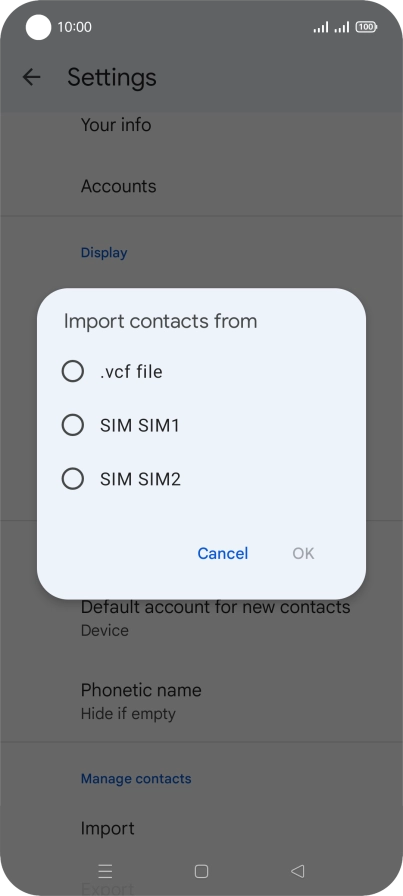The width and height of the screenshot is (403, 896).
Task: Confirm with the OK button
Action: coord(303,553)
